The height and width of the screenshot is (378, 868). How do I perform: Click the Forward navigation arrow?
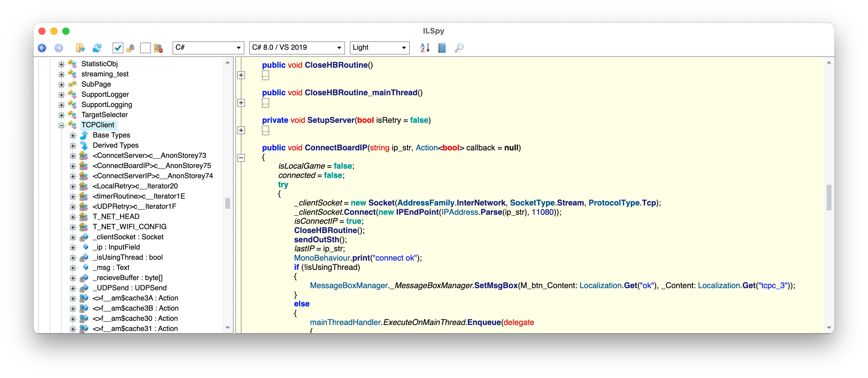[x=59, y=48]
